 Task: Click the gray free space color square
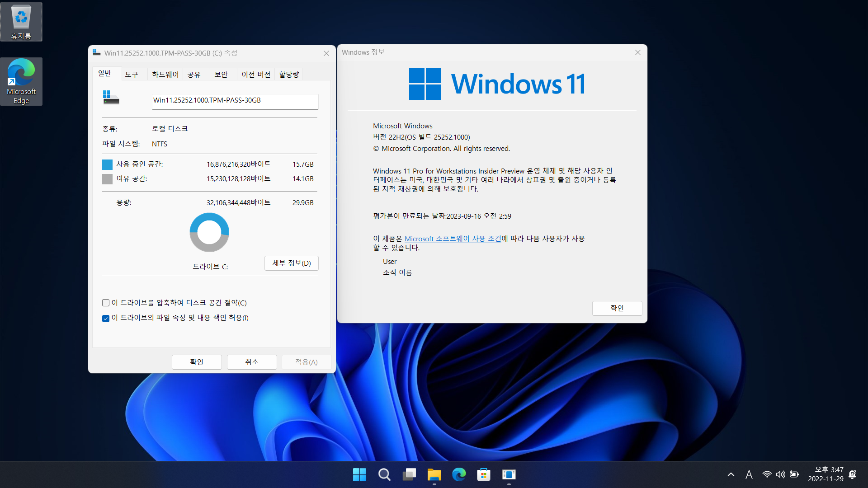click(x=107, y=179)
